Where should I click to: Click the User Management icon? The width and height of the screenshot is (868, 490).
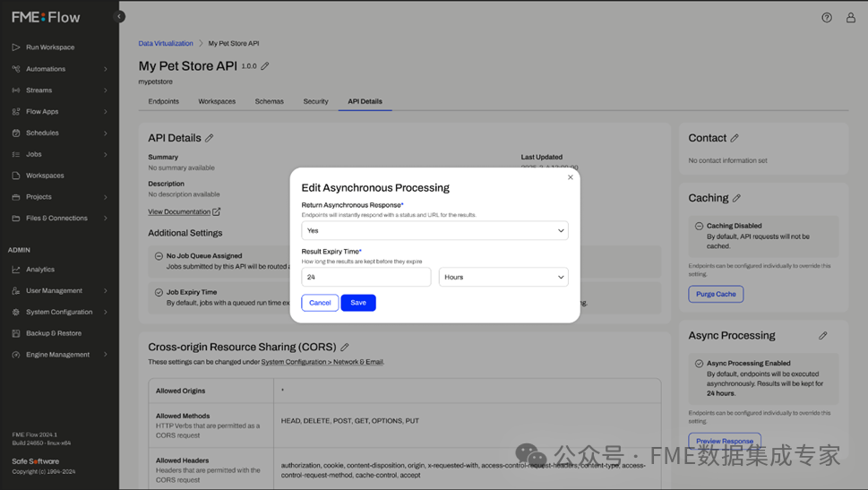(16, 290)
